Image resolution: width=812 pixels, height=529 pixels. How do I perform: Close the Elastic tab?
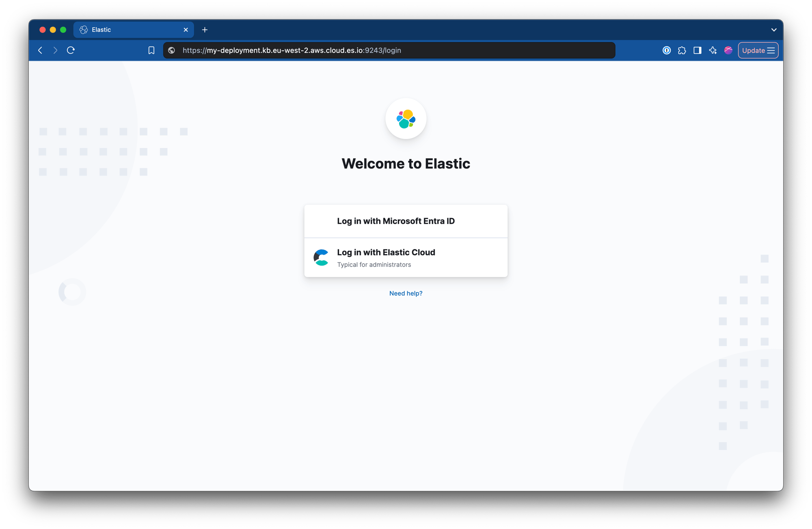tap(186, 30)
